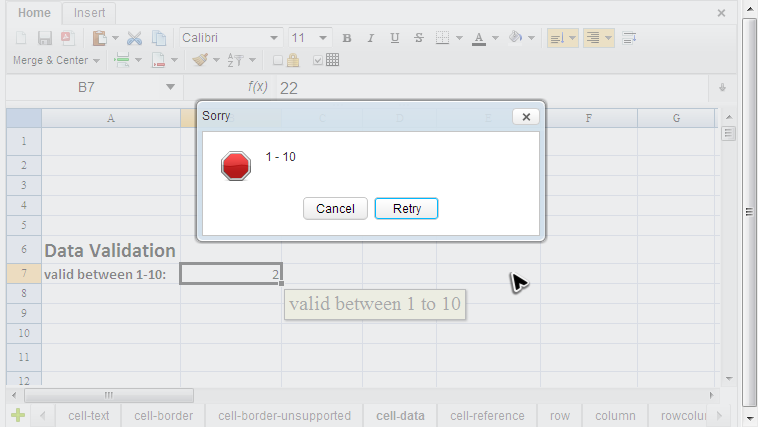
Task: Expand the clear style dropdown arrow
Action: [x=216, y=60]
